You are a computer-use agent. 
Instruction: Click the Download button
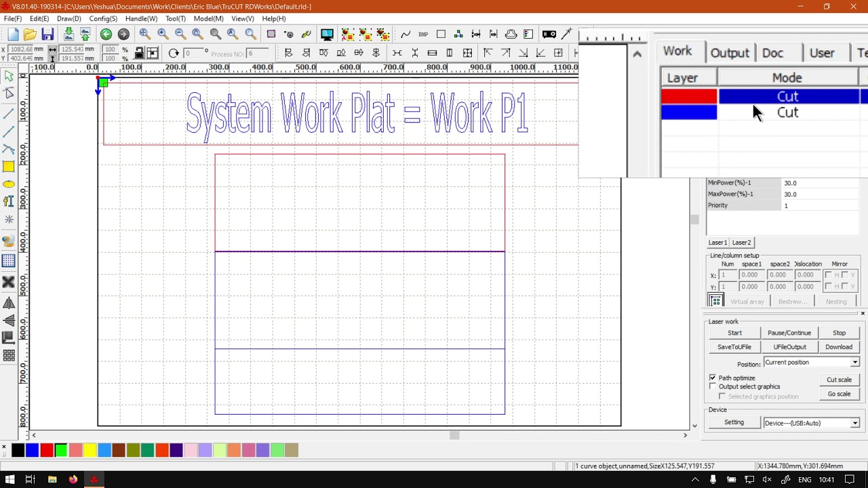click(x=839, y=347)
